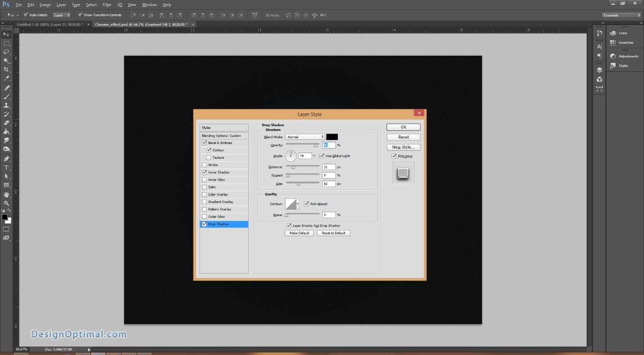Screen dimensions: 644x355
Task: Select the Rectangle shape tool
Action: pos(6,185)
